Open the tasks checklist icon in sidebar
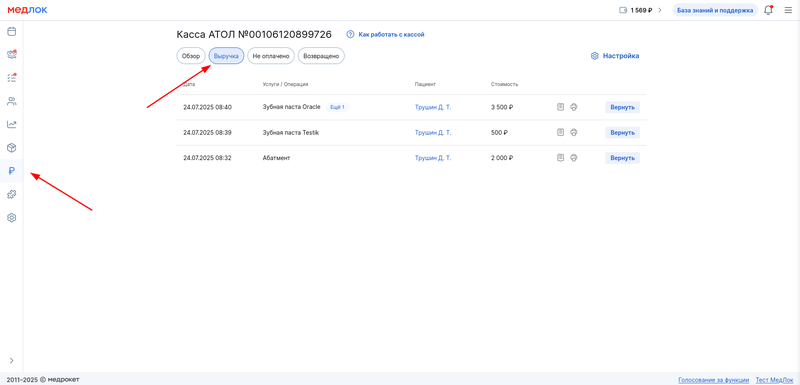 pos(11,78)
